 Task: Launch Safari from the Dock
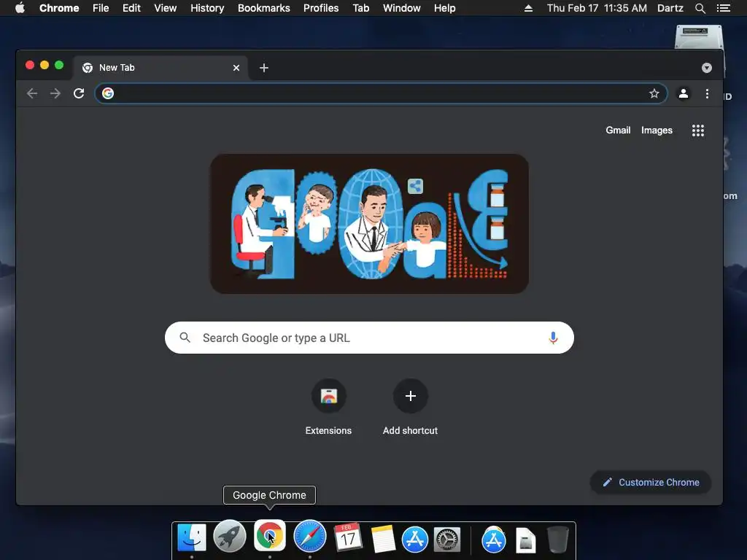(309, 537)
